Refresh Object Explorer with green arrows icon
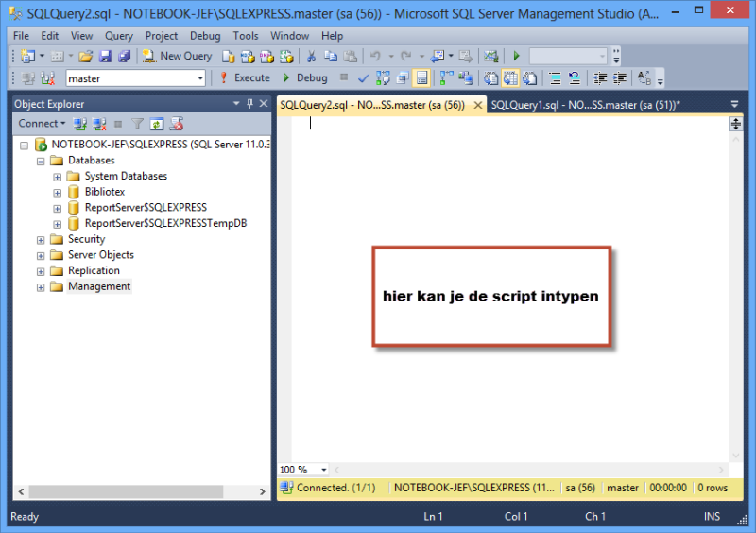The image size is (756, 533). click(157, 125)
